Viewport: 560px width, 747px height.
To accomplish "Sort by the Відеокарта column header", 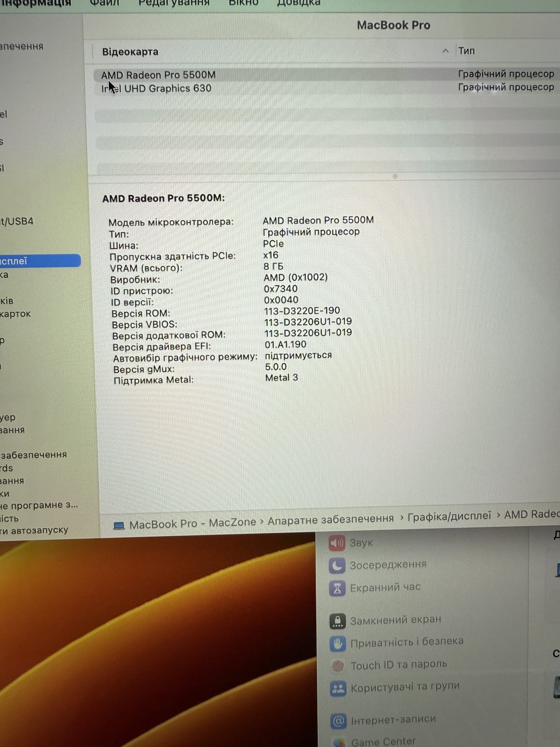I will (130, 52).
